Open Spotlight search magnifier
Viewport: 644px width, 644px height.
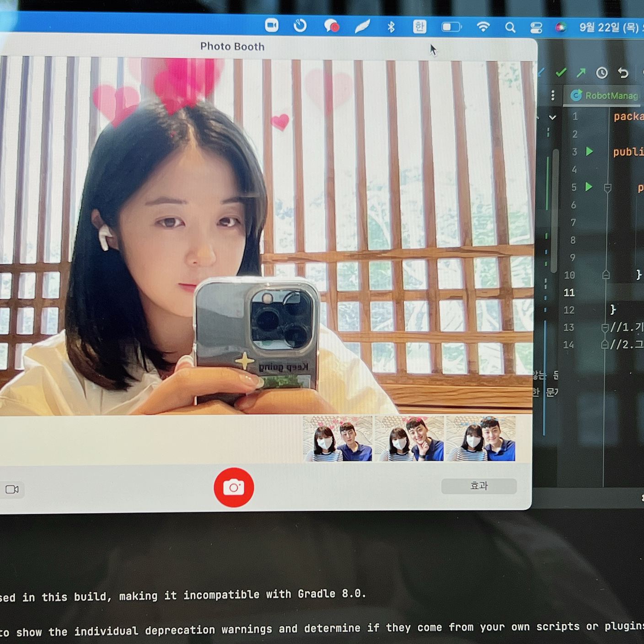[510, 27]
